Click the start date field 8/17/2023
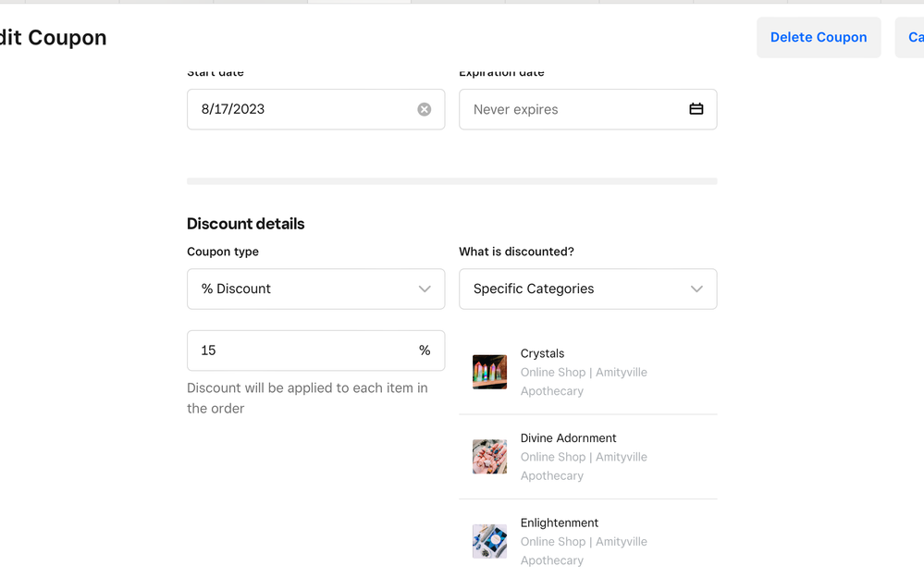 296,109
